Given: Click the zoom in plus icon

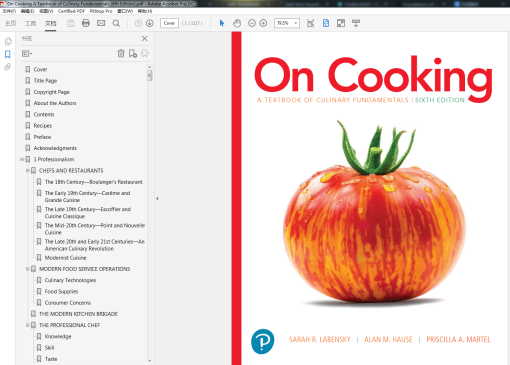Looking at the screenshot, I should pos(263,23).
